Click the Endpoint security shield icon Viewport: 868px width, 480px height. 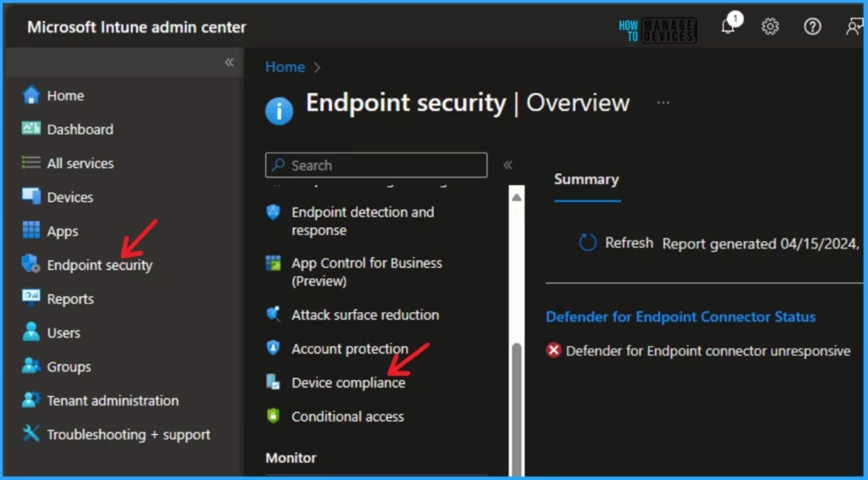31,264
